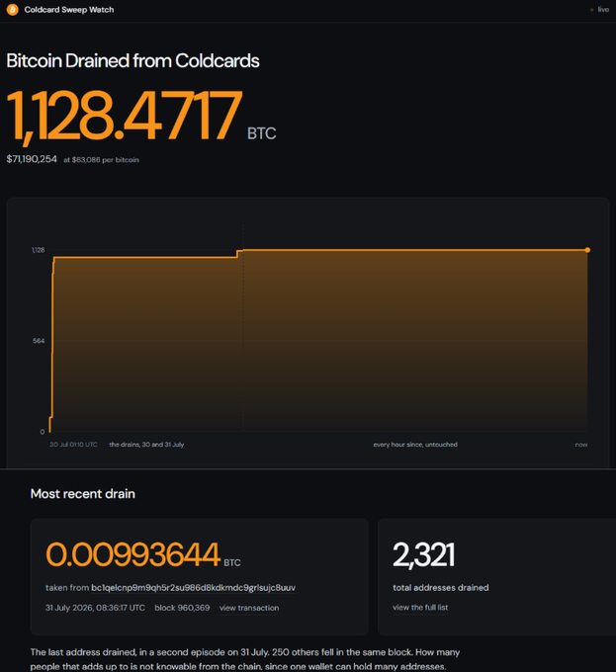The height and width of the screenshot is (672, 616).
Task: Click the orange Bitcoin logo icon
Action: pos(13,10)
